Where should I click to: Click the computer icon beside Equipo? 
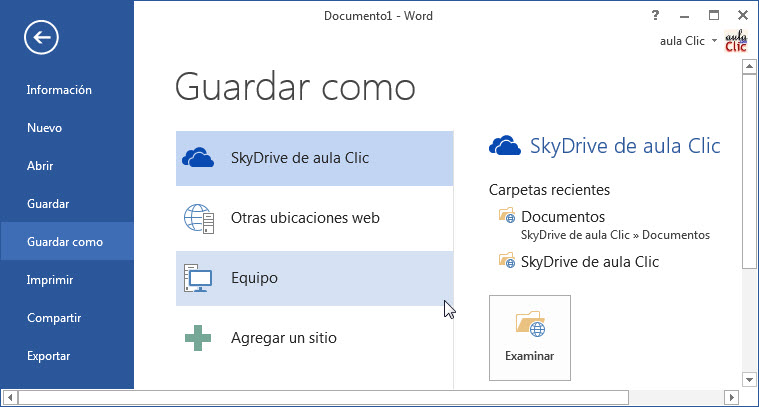coord(198,278)
